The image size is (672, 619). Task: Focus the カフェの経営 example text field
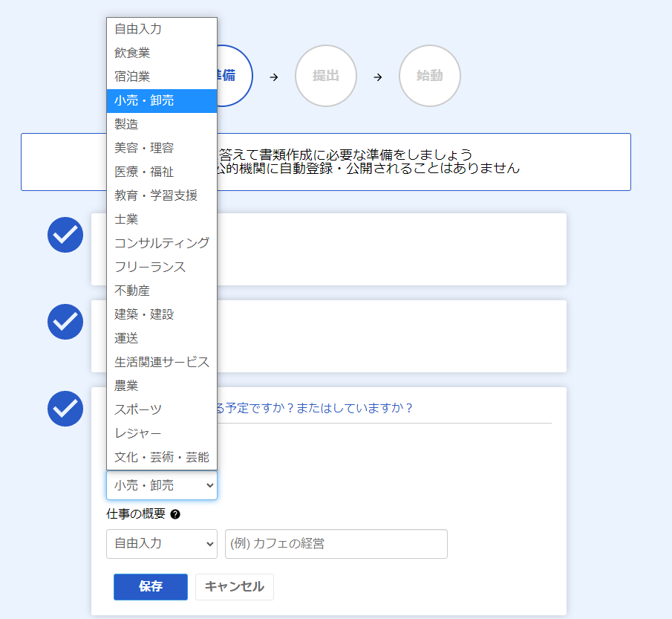(x=336, y=543)
